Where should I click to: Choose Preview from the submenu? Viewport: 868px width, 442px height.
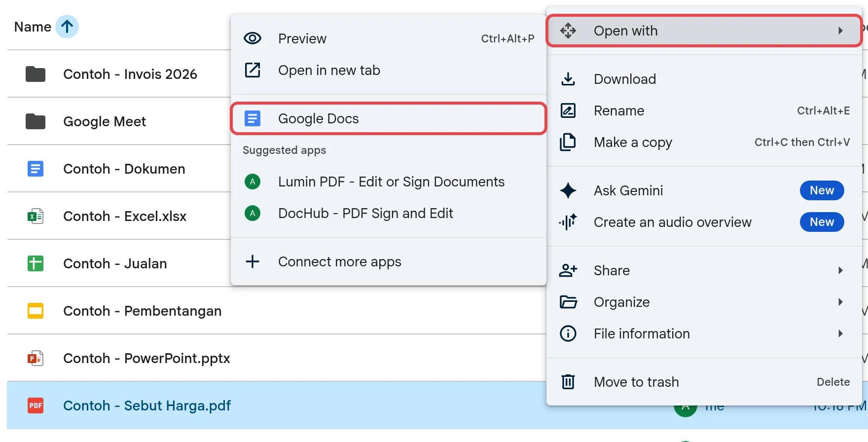tap(389, 38)
